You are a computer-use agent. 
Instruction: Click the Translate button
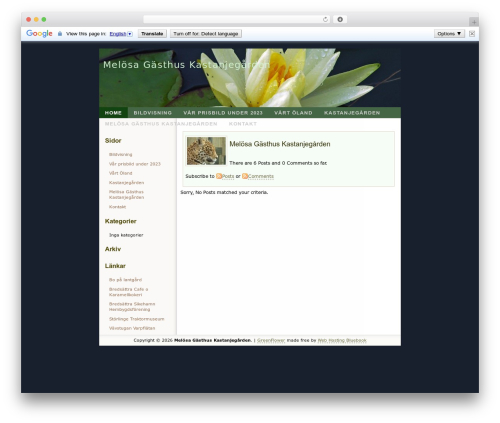click(x=152, y=34)
